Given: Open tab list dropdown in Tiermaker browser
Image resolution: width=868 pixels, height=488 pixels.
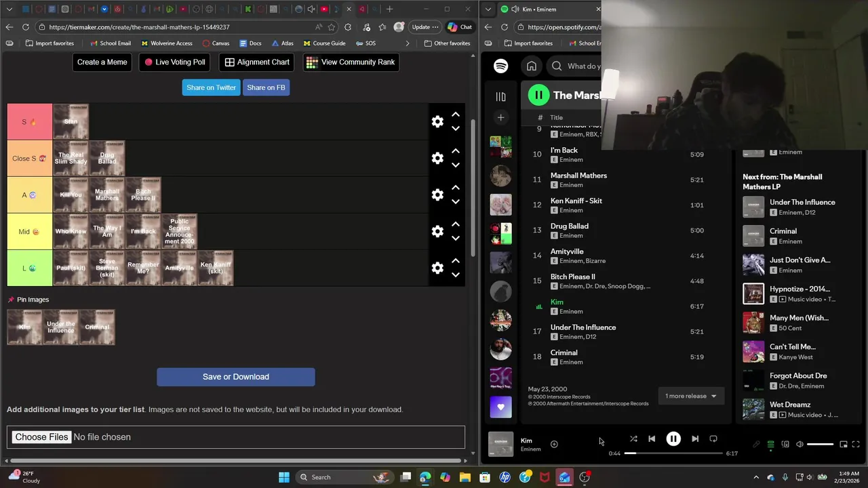Looking at the screenshot, I should tap(9, 9).
